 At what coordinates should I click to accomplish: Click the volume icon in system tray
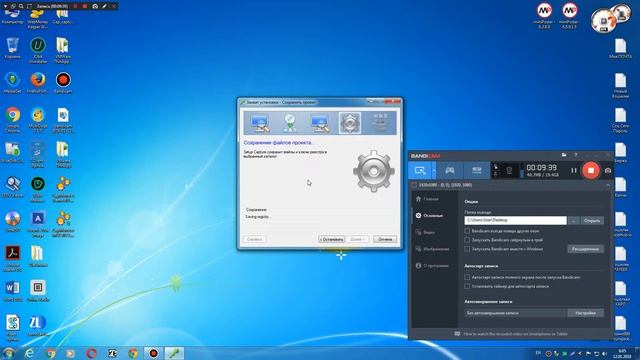pos(604,353)
